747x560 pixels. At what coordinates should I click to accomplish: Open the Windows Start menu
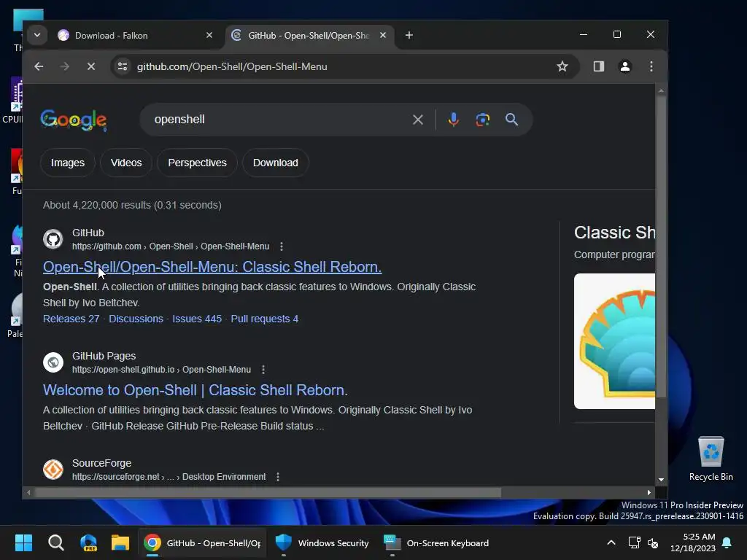23,542
